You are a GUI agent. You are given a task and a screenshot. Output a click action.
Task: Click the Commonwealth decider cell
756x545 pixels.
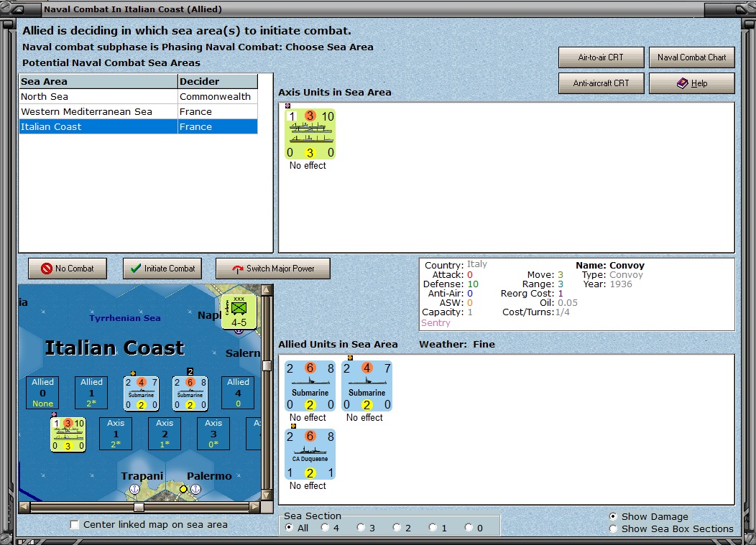tap(218, 96)
